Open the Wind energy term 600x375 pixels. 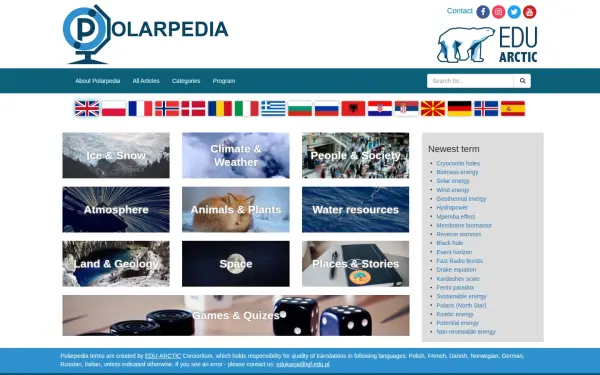click(x=453, y=190)
